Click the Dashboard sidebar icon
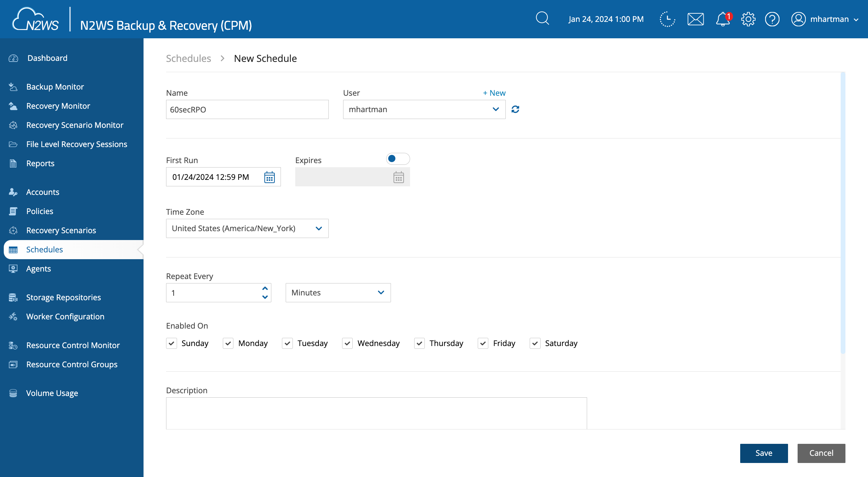The width and height of the screenshot is (868, 477). [x=15, y=57]
